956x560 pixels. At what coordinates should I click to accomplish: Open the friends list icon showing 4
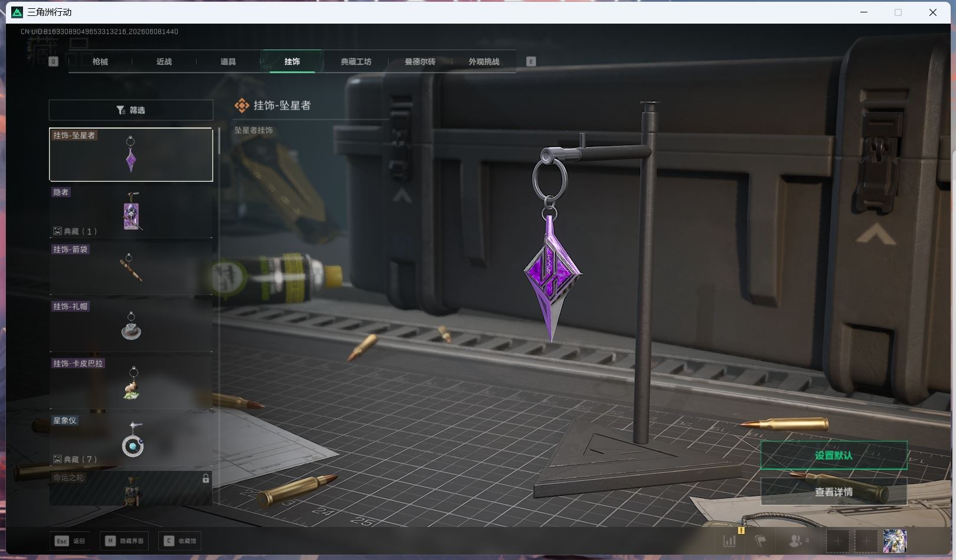(x=799, y=541)
